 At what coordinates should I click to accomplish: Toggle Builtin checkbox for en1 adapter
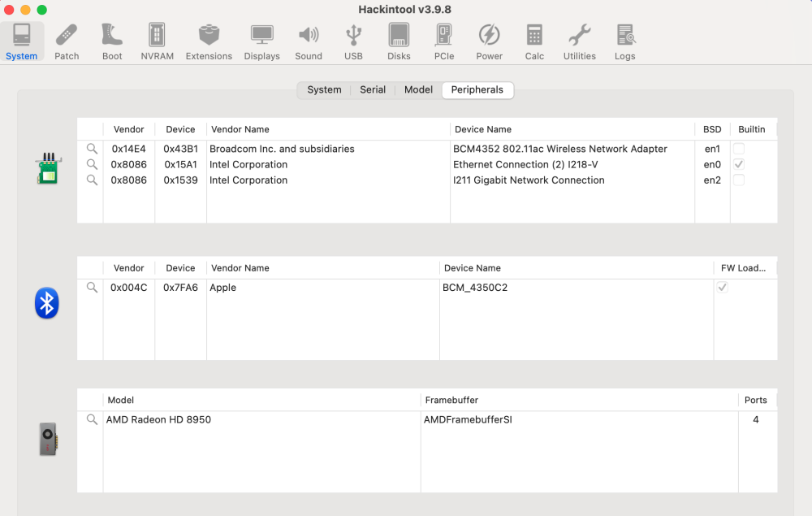(x=739, y=149)
